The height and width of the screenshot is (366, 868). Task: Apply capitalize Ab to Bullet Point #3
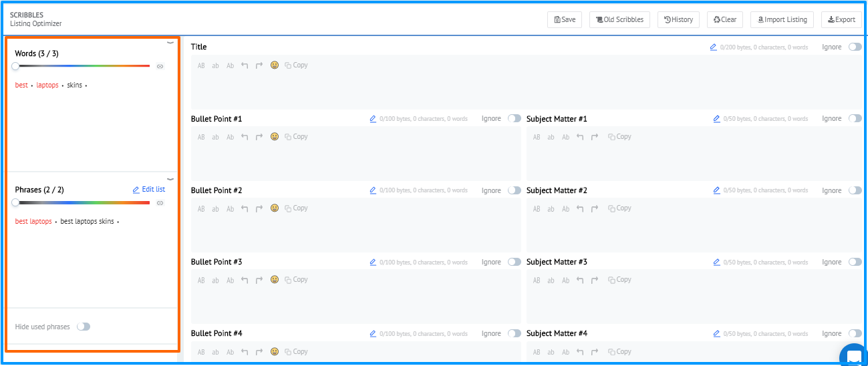point(231,280)
